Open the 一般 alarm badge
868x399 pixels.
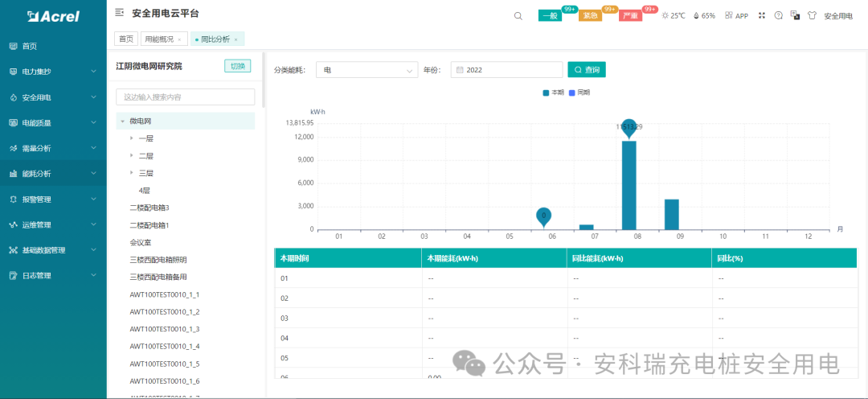[x=551, y=16]
